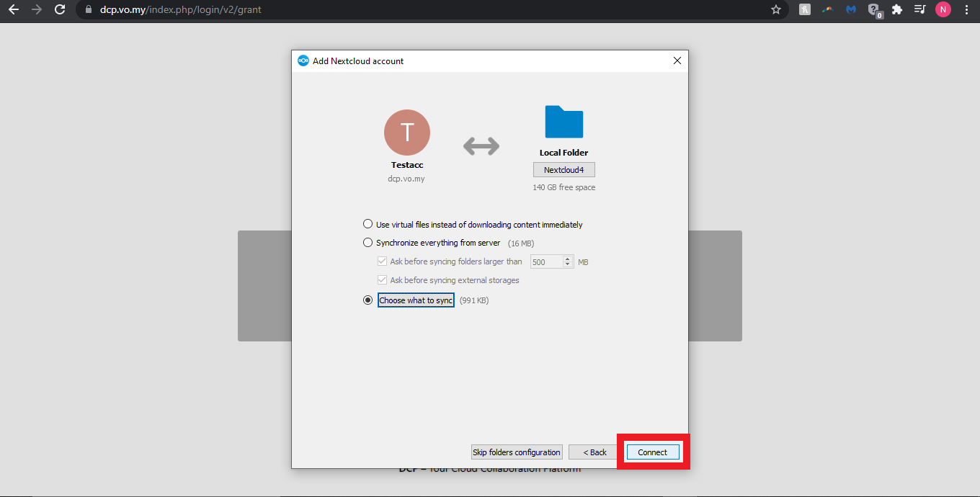Bookmark this page with star icon

[776, 10]
